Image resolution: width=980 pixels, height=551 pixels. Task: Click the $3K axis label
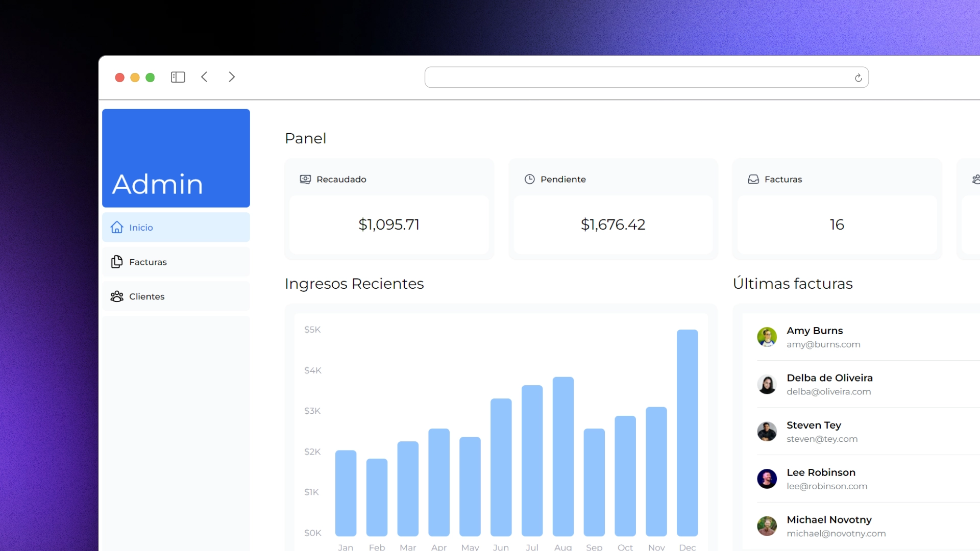pos(312,411)
